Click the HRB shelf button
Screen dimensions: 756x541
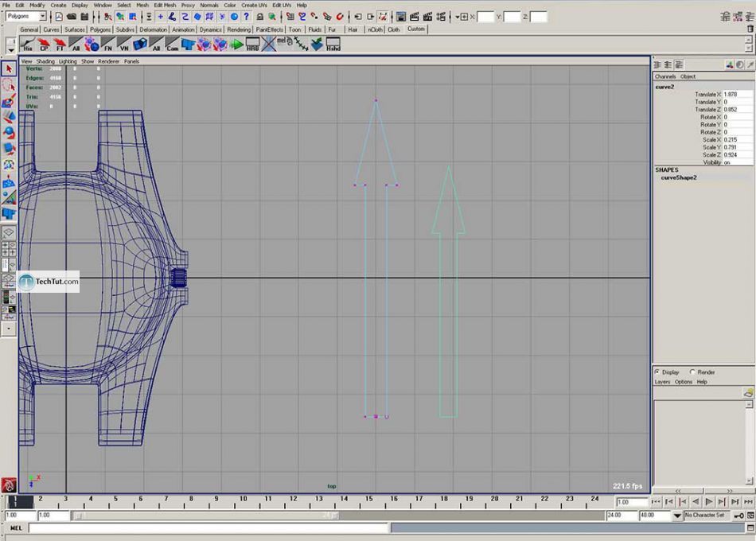pyautogui.click(x=252, y=45)
